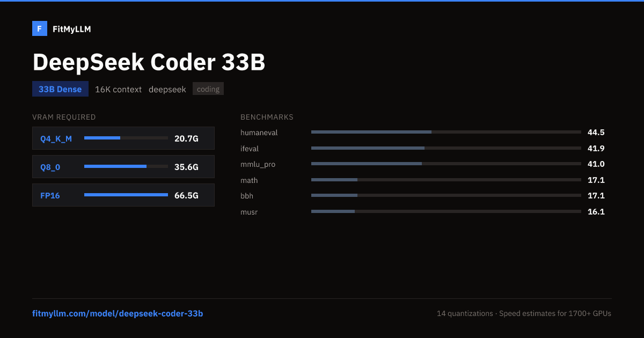Screen dimensions: 644x338
Task: Click the 16.1 musr score
Action: [596, 211]
